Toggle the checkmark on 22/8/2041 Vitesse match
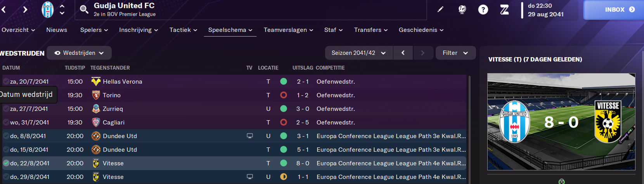The width and height of the screenshot is (644, 184). (6, 163)
